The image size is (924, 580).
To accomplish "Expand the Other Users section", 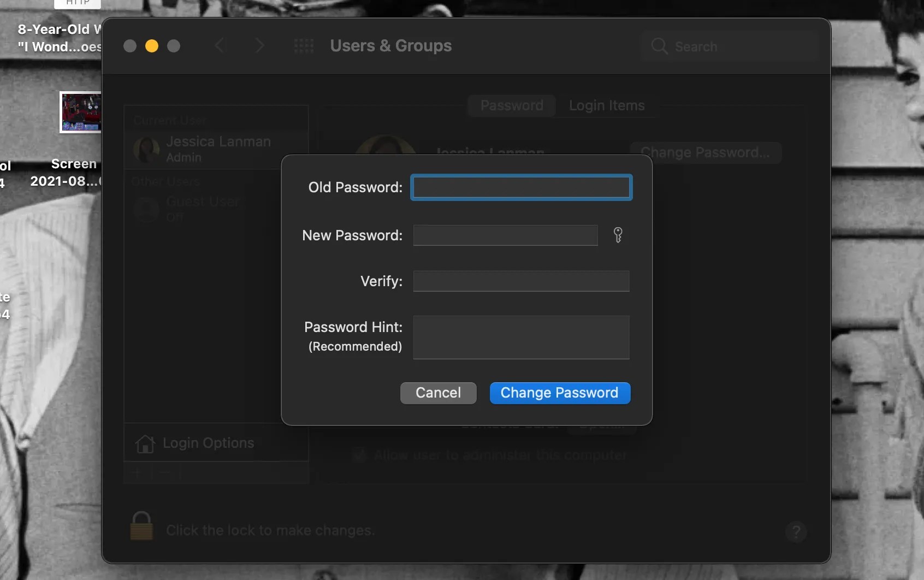I will tap(165, 181).
